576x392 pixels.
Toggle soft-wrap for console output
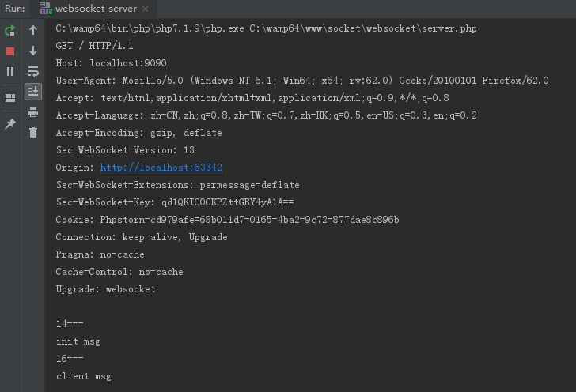(x=33, y=71)
